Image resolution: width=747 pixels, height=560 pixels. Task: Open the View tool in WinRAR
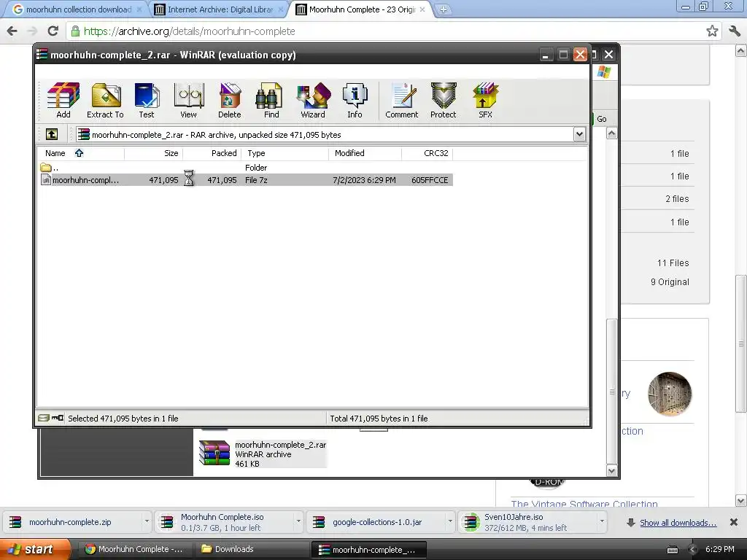(189, 101)
